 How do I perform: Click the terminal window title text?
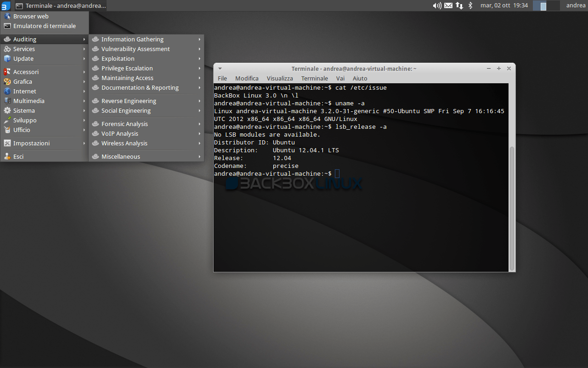click(x=354, y=69)
